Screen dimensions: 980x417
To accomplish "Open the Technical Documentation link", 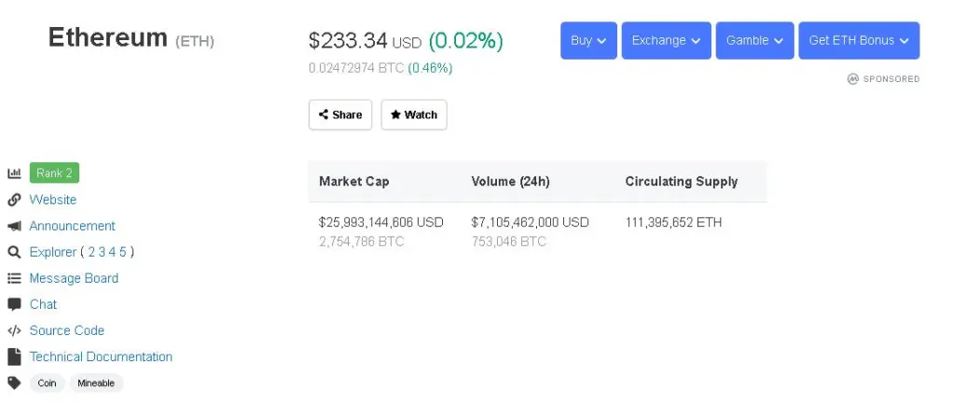I will [x=101, y=357].
